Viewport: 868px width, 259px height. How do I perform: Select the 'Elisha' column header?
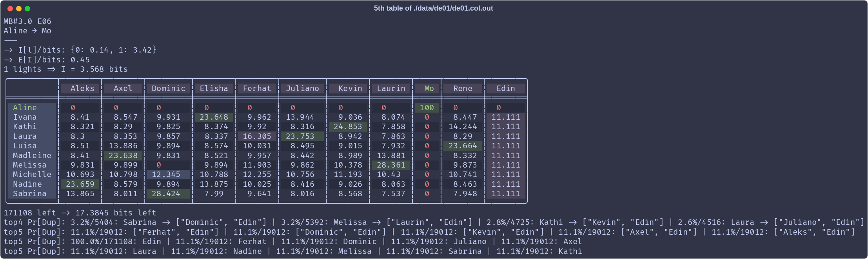(214, 88)
